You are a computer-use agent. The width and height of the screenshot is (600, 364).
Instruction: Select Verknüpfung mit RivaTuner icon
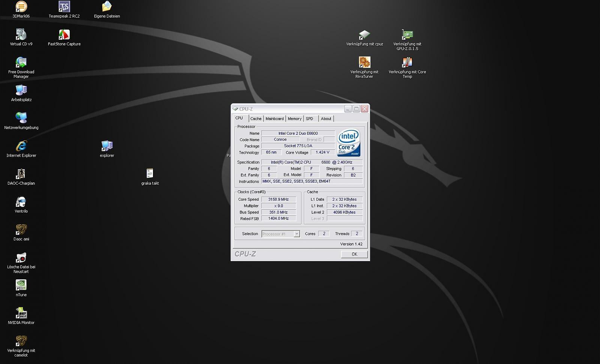click(x=364, y=62)
